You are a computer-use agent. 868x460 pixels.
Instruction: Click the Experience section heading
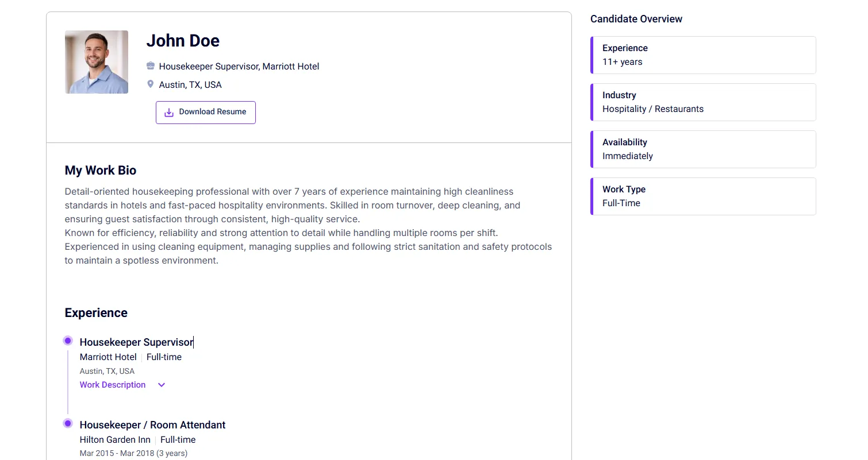click(96, 312)
